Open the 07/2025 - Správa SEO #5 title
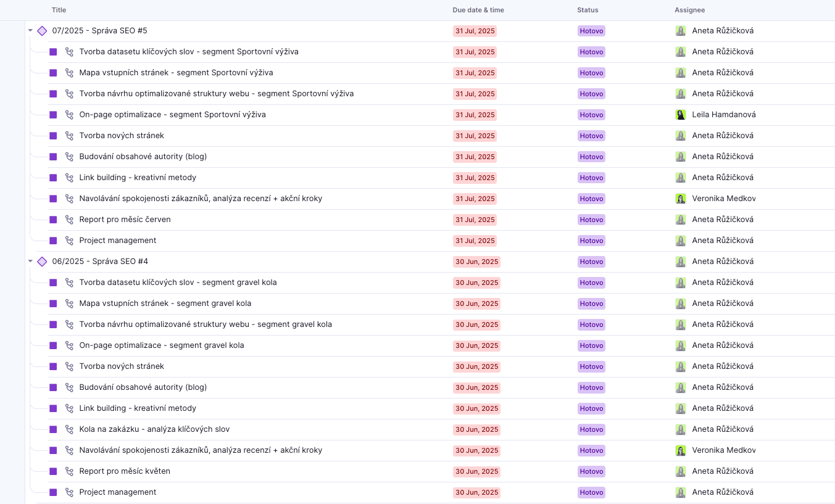The width and height of the screenshot is (835, 504). pyautogui.click(x=100, y=31)
